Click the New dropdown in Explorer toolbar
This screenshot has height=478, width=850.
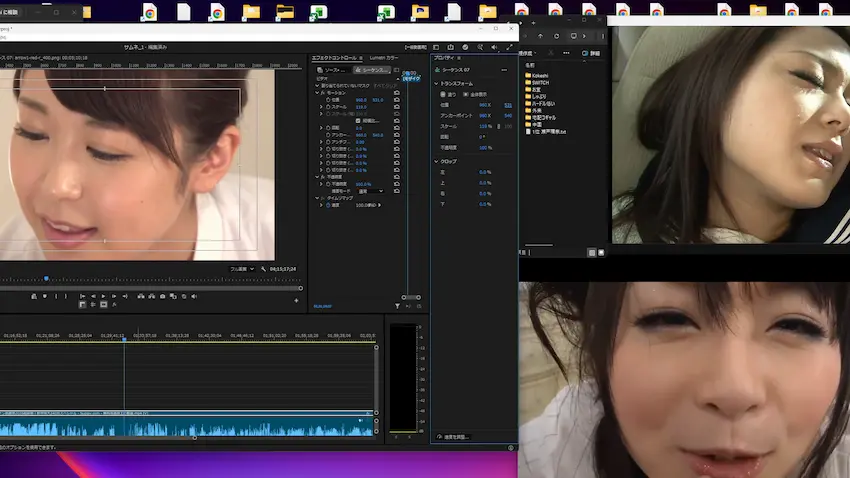pyautogui.click(x=527, y=53)
